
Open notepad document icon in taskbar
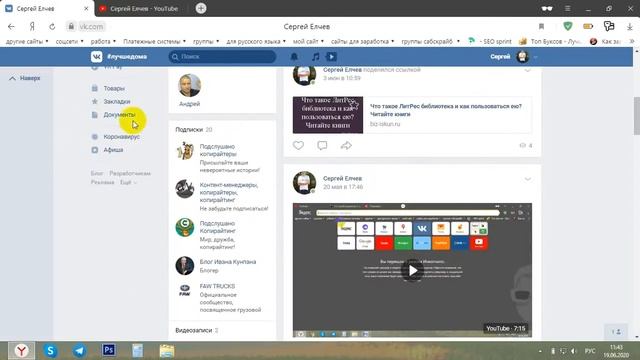pyautogui.click(x=138, y=351)
